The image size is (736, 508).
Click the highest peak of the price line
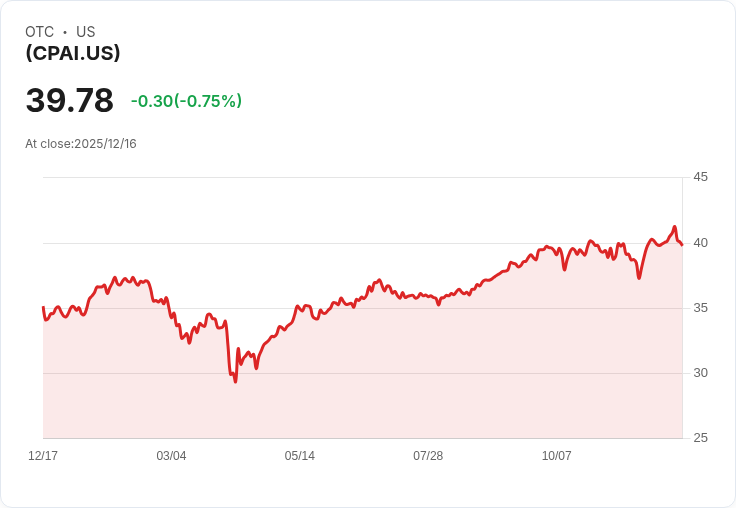coord(675,227)
